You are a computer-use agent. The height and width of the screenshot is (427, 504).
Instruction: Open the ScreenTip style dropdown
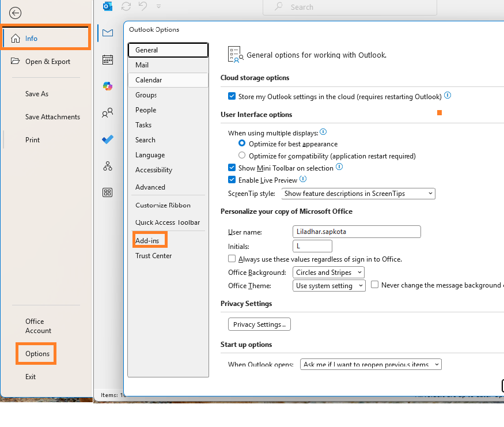[358, 194]
